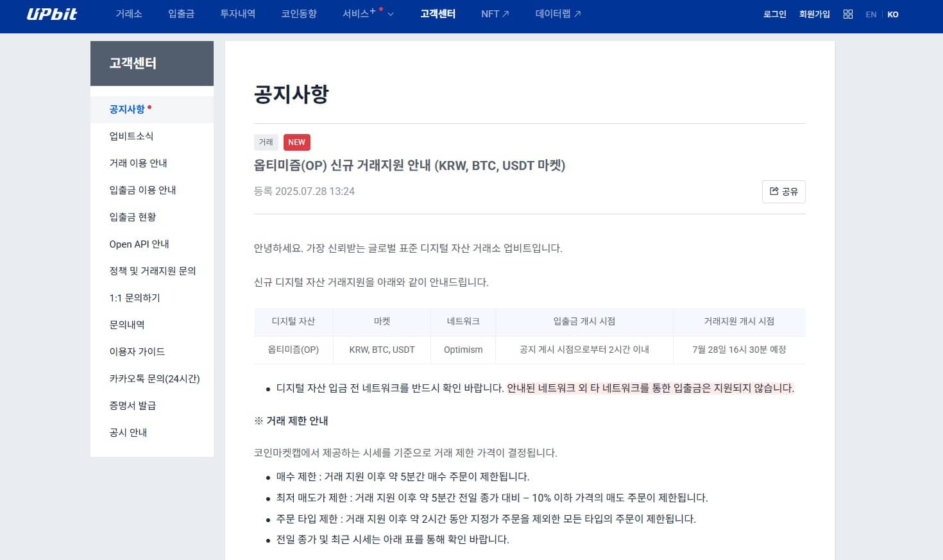Click the 디지털 자산 column header
This screenshot has height=560, width=943.
(x=293, y=321)
